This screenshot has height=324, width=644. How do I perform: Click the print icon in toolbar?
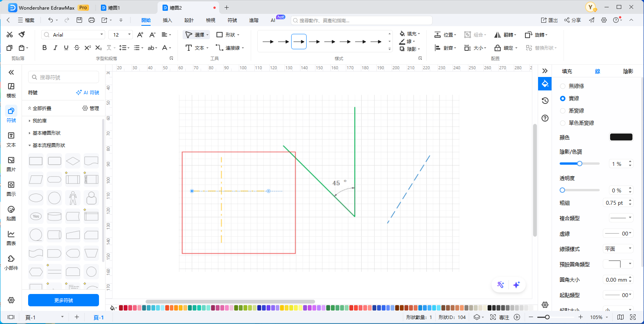tap(92, 20)
